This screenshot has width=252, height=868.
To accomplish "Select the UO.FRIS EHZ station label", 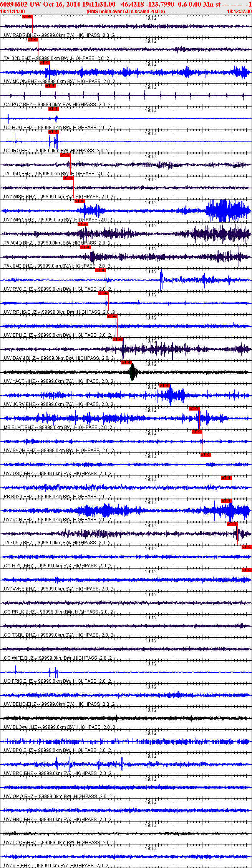I will coord(18,681).
